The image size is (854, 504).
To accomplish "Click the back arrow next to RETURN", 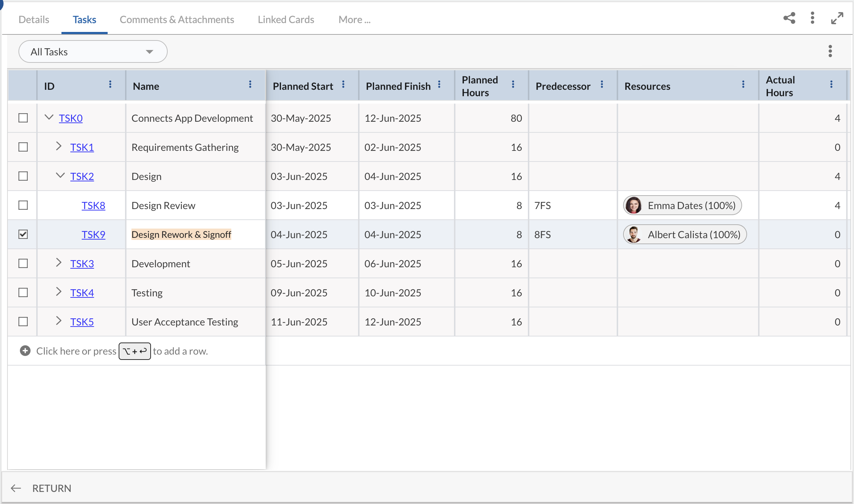I will (16, 488).
